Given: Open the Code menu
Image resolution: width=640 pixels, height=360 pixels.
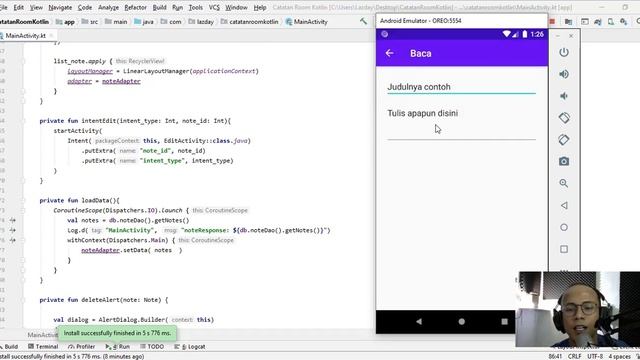Looking at the screenshot, I should click(x=84, y=7).
